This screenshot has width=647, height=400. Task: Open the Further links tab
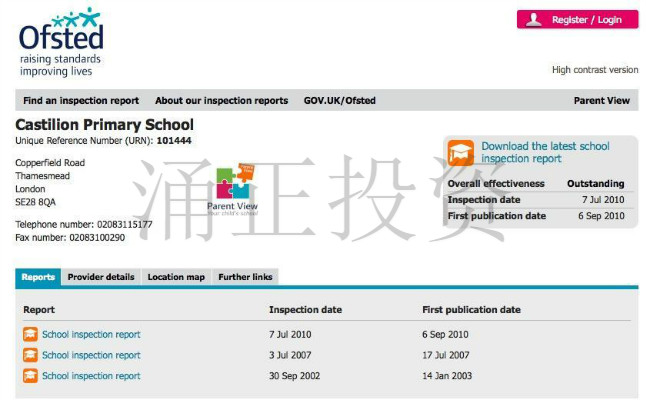(x=245, y=277)
